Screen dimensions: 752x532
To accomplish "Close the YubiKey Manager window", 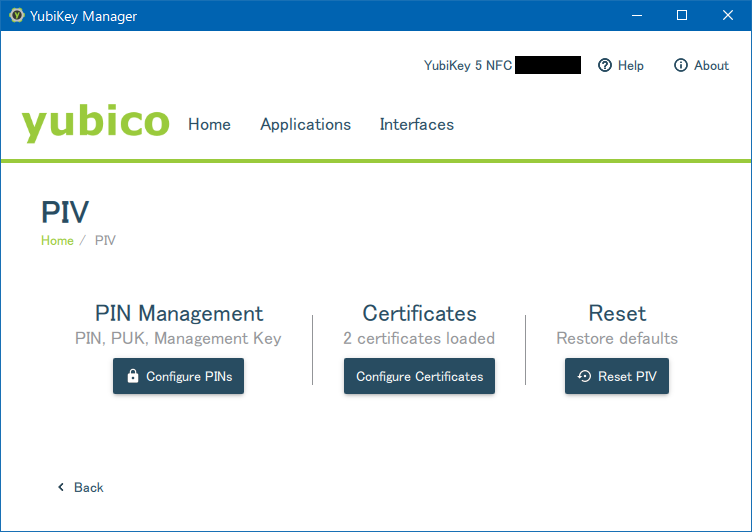I will (x=728, y=15).
